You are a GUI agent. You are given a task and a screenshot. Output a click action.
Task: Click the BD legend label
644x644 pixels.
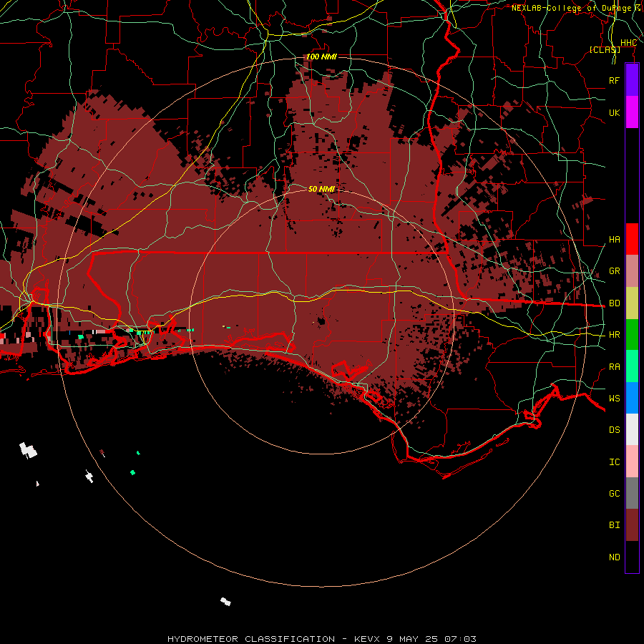pos(615,303)
